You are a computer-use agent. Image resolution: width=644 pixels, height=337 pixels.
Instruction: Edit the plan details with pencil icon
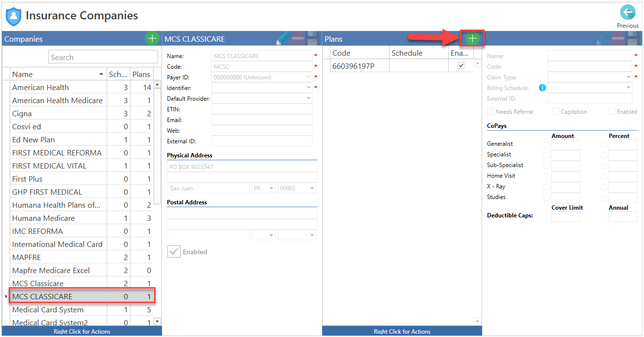point(602,38)
